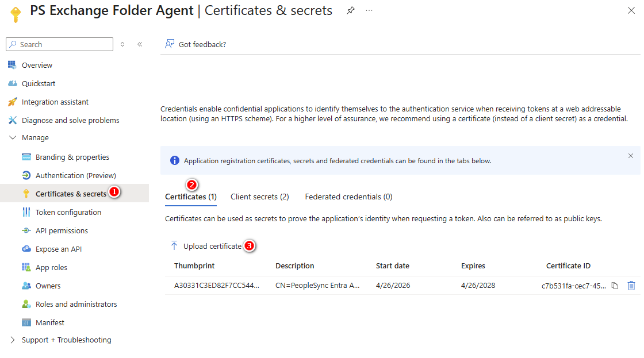Viewport: 644px width, 358px height.
Task: Switch to the Client secrets (2) tab
Action: (x=259, y=197)
